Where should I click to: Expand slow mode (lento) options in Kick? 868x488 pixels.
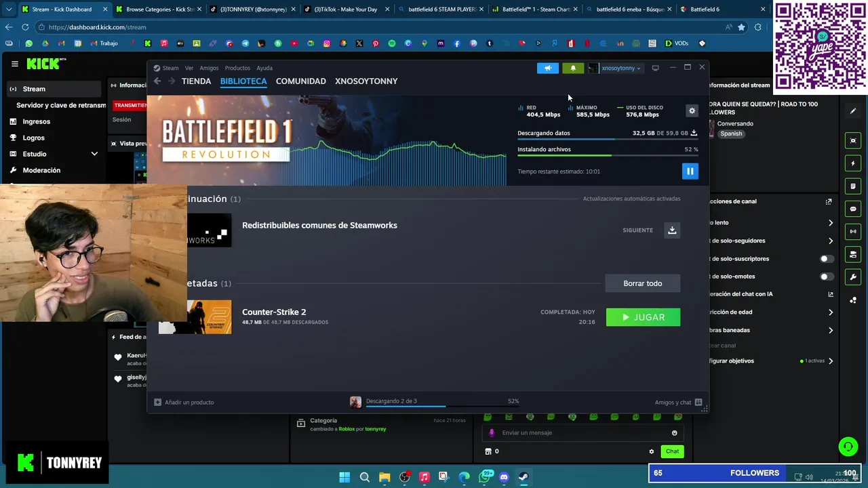pyautogui.click(x=830, y=223)
